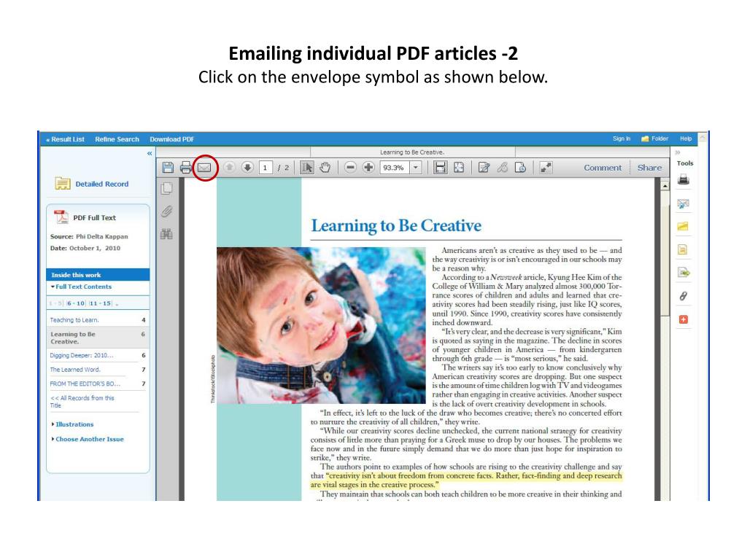Collapse the top header bar arrow

[x=703, y=139]
